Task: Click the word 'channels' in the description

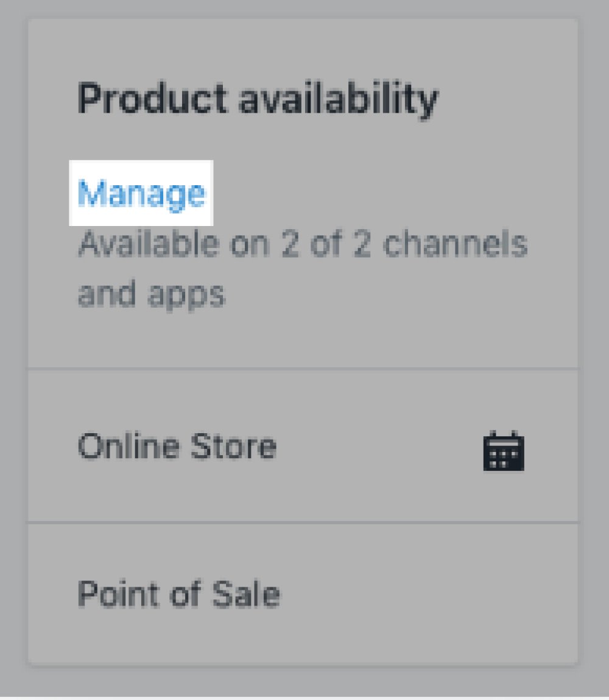Action: click(x=456, y=244)
